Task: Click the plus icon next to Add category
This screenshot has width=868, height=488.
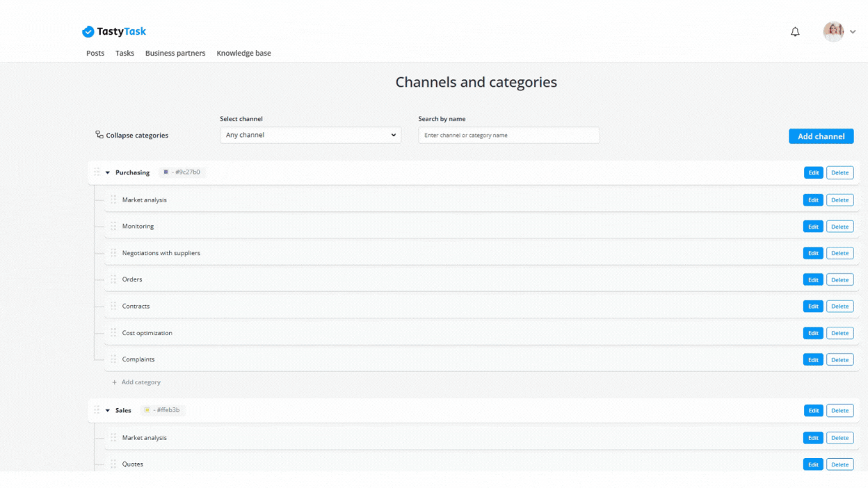Action: coord(115,382)
